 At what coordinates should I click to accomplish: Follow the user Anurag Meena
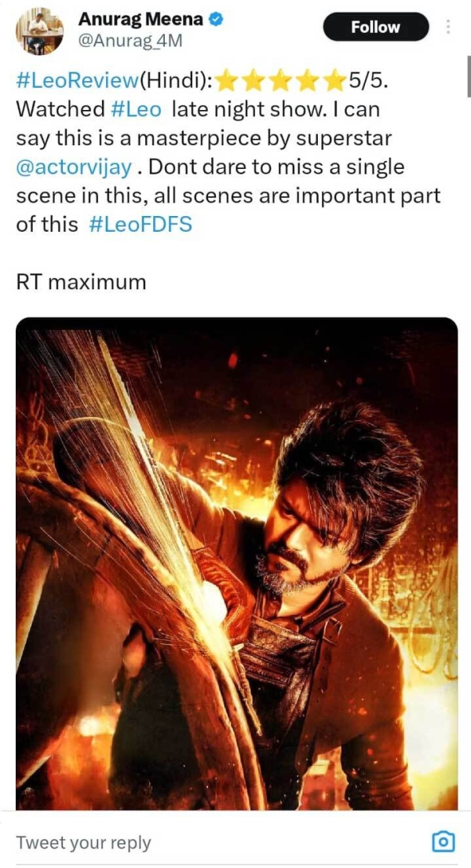(375, 27)
